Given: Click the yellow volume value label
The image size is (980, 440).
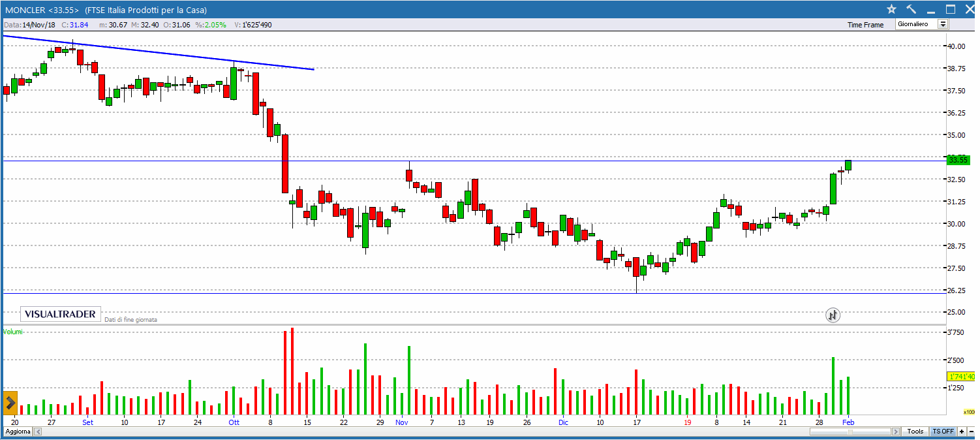Looking at the screenshot, I should (x=960, y=377).
